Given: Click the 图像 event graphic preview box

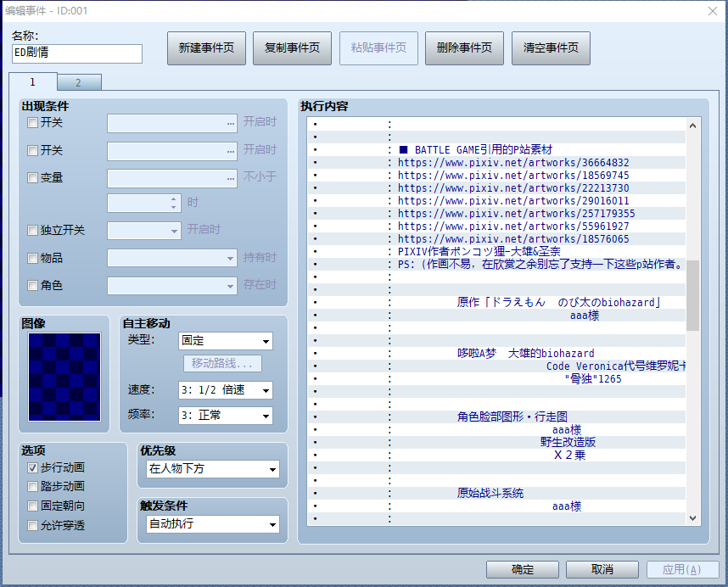Looking at the screenshot, I should pos(64,377).
